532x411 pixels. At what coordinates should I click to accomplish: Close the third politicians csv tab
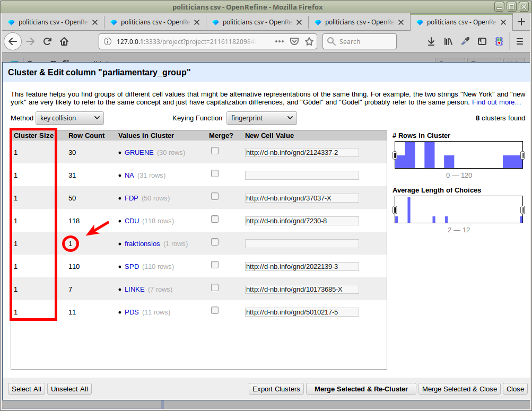pyautogui.click(x=299, y=22)
